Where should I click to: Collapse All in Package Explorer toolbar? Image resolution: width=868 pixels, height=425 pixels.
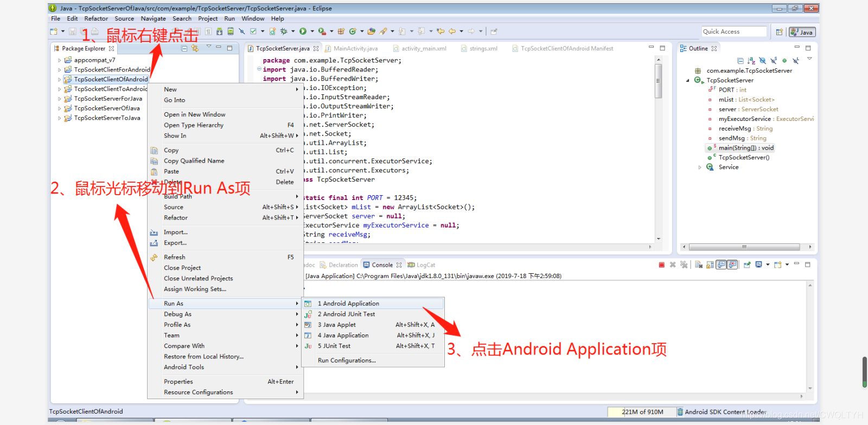(184, 48)
